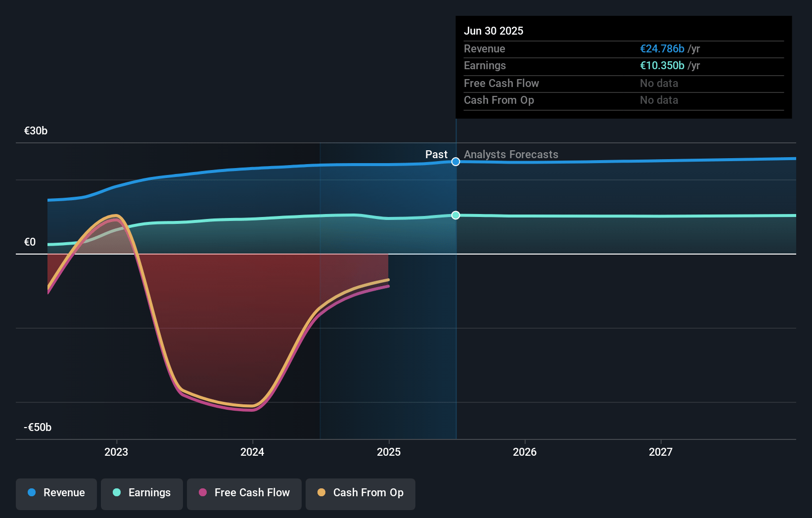Viewport: 812px width, 518px height.
Task: Click the €10.350b earnings value in tooltip
Action: pos(662,65)
